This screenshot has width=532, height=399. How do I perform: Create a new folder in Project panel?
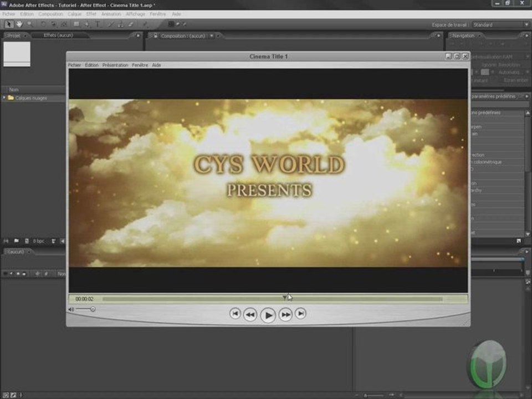tap(16, 241)
